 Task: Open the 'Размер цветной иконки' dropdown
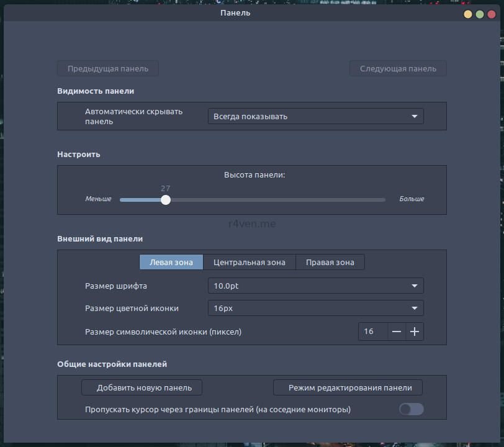point(315,308)
